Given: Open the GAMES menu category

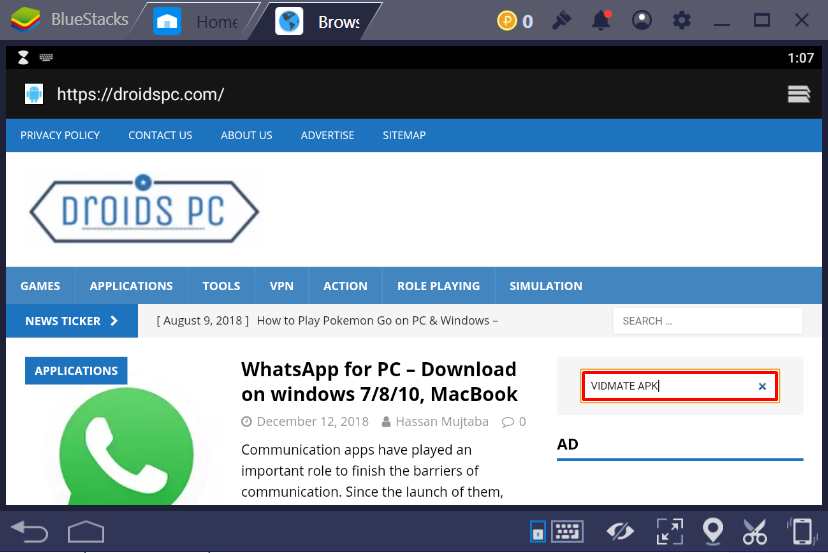Looking at the screenshot, I should click(40, 286).
